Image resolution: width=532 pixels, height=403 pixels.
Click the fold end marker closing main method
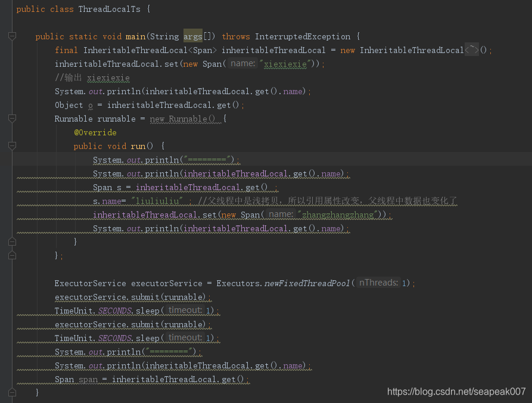(13, 392)
